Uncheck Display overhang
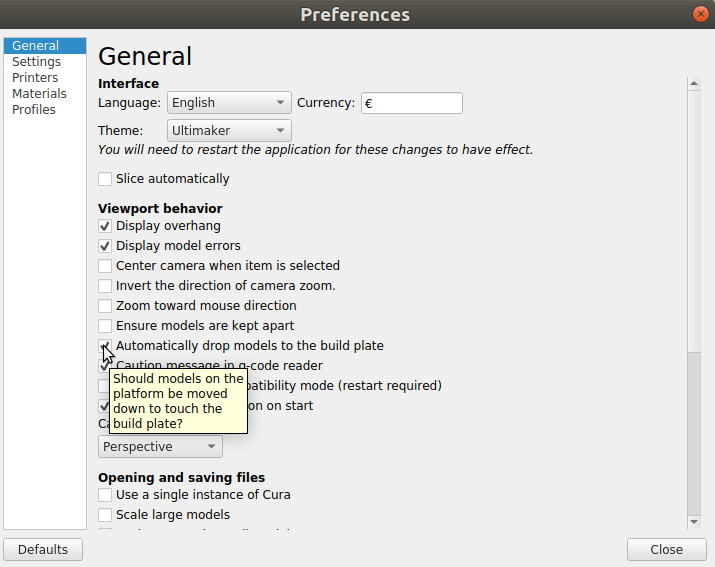 (105, 226)
